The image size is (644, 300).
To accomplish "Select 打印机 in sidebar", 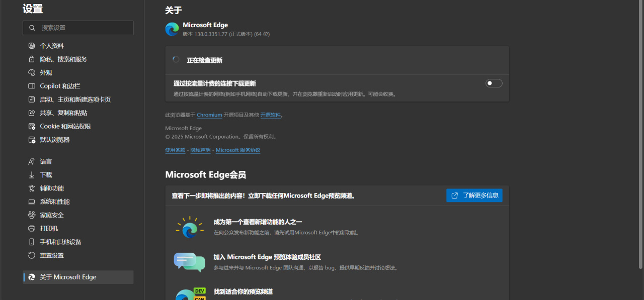I will click(78, 228).
